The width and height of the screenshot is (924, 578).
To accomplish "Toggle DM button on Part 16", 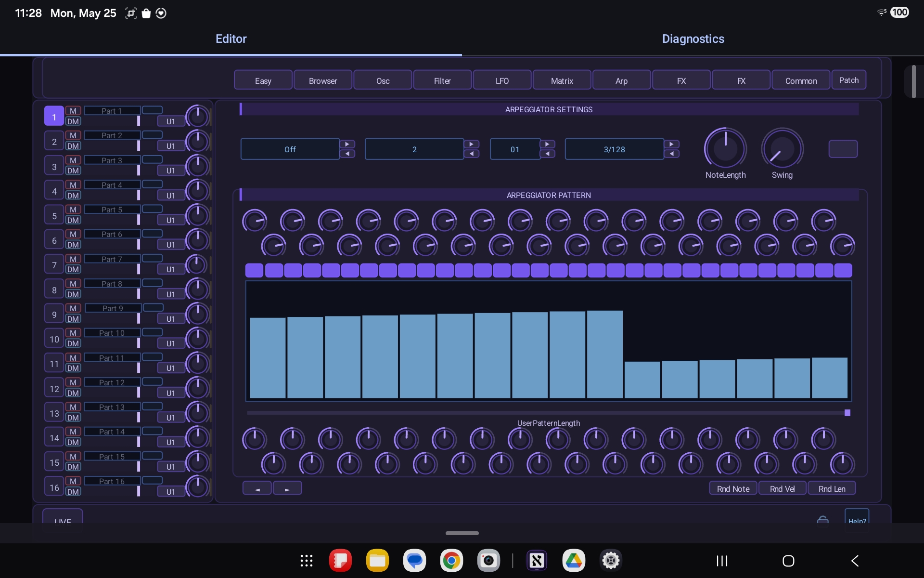I will tap(73, 492).
